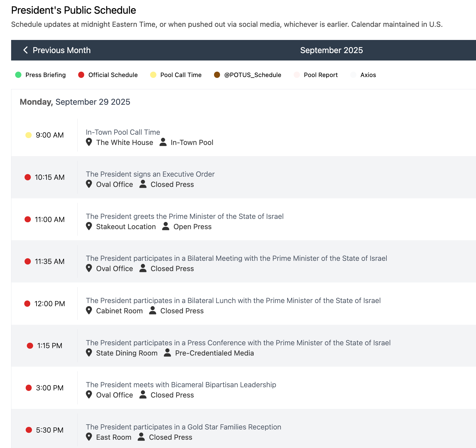The height and width of the screenshot is (448, 476).
Task: Click person icon beside Pre-Credentialed Media
Action: (167, 353)
